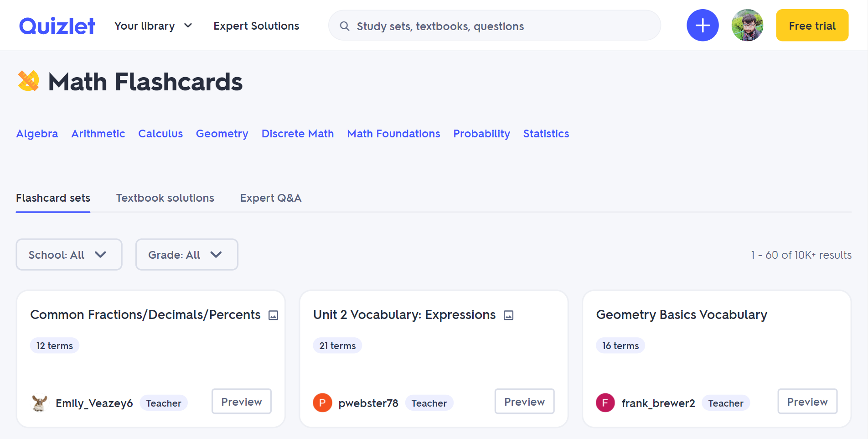Go to Expert Solutions page
Screen dimensions: 868x439
coord(256,26)
